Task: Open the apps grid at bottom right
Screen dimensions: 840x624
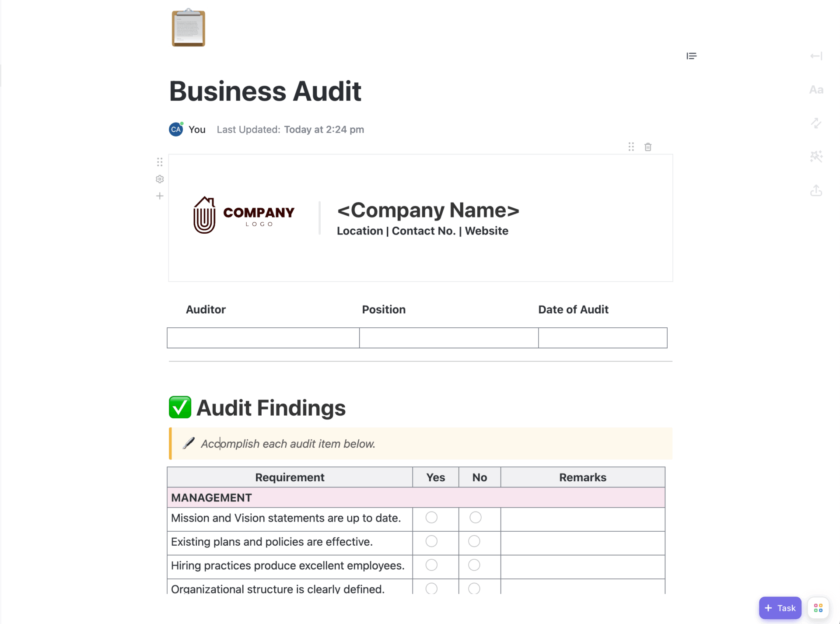Action: [818, 607]
